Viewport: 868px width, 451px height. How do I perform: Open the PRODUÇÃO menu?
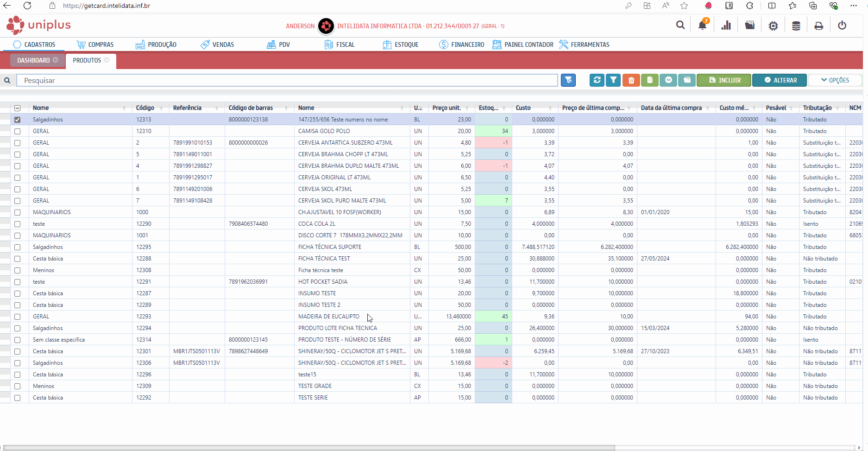coord(156,44)
